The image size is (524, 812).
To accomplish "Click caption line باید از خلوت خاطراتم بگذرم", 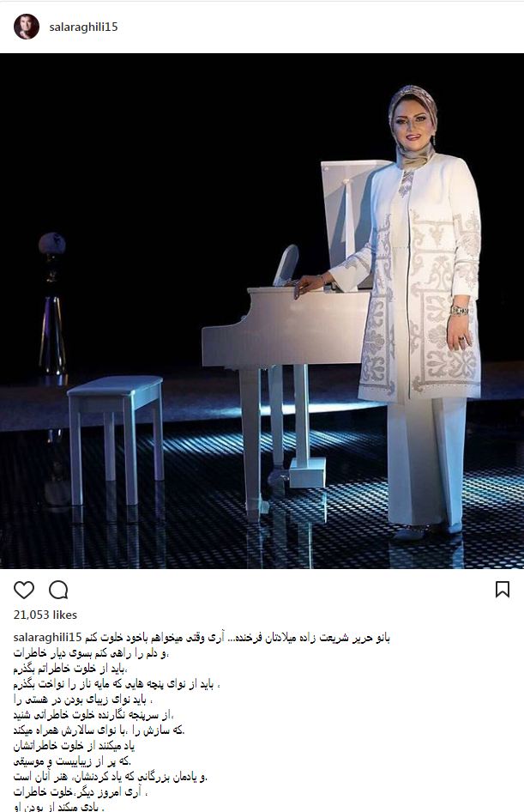I will 70,669.
